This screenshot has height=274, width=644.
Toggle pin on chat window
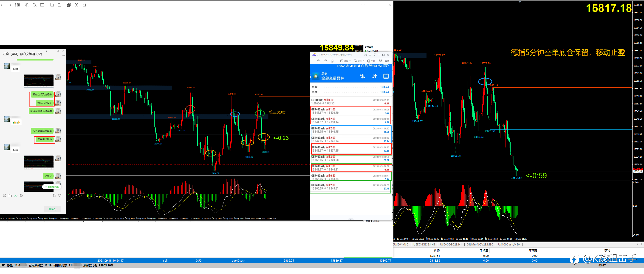46,51
